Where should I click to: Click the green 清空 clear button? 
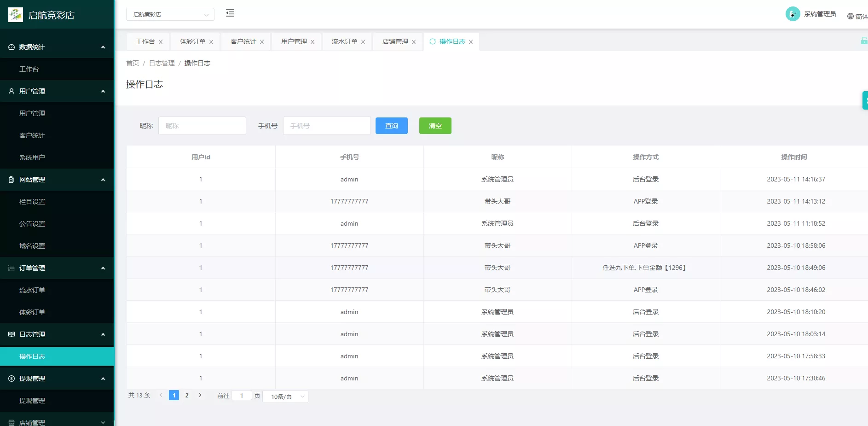(435, 126)
